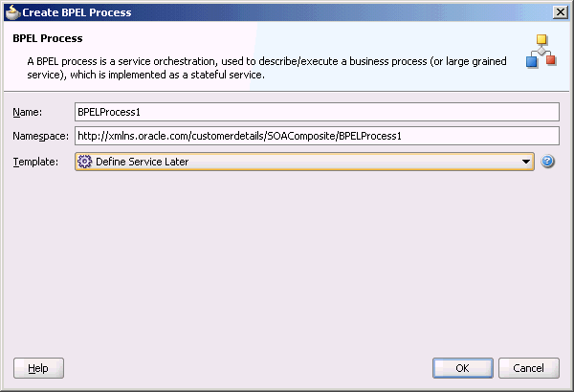Focus the Name field containing BPELProcess1
This screenshot has width=574, height=392.
tap(317, 112)
